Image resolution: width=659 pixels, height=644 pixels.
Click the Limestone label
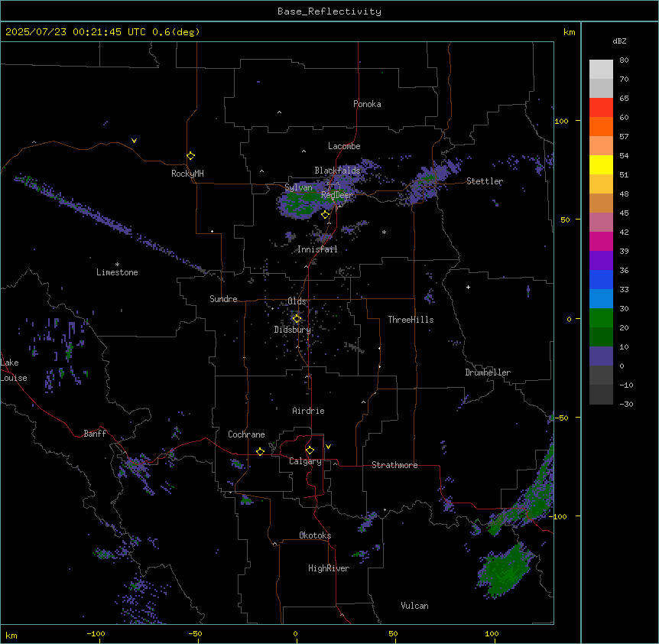coord(117,272)
